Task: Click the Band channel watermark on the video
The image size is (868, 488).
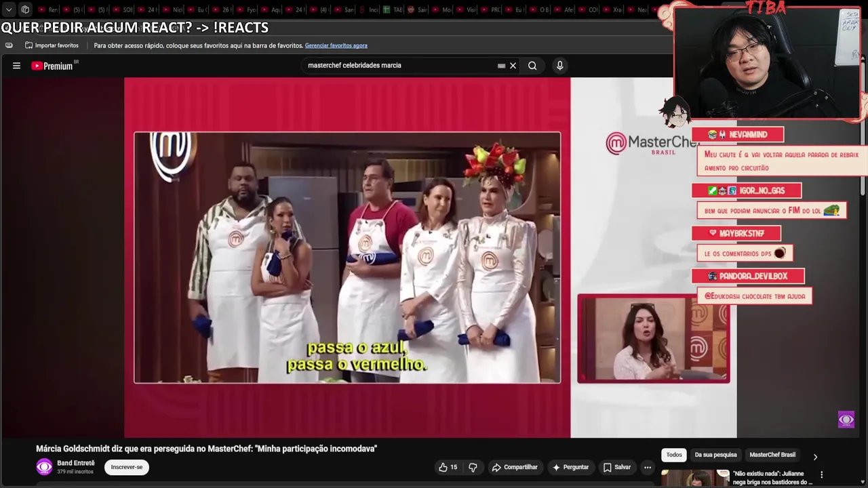Action: pos(846,420)
